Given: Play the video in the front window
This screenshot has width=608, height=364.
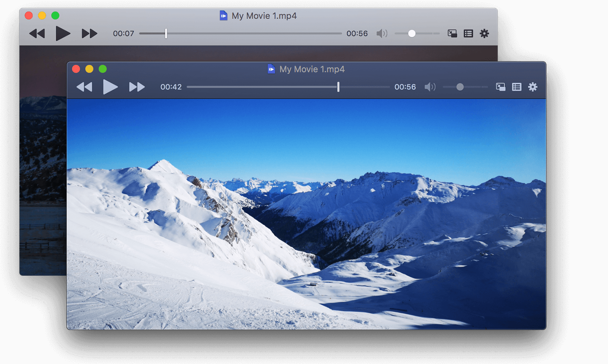Looking at the screenshot, I should click(111, 87).
